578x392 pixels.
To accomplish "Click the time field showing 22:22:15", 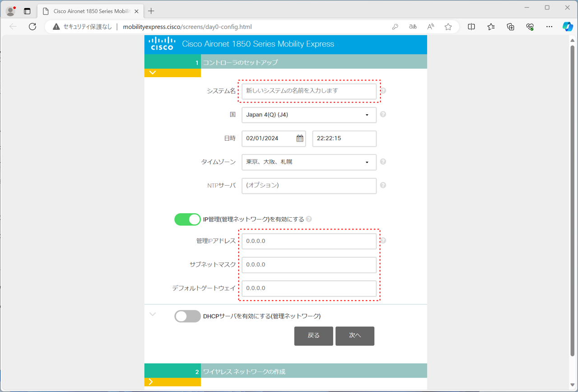I will [344, 139].
